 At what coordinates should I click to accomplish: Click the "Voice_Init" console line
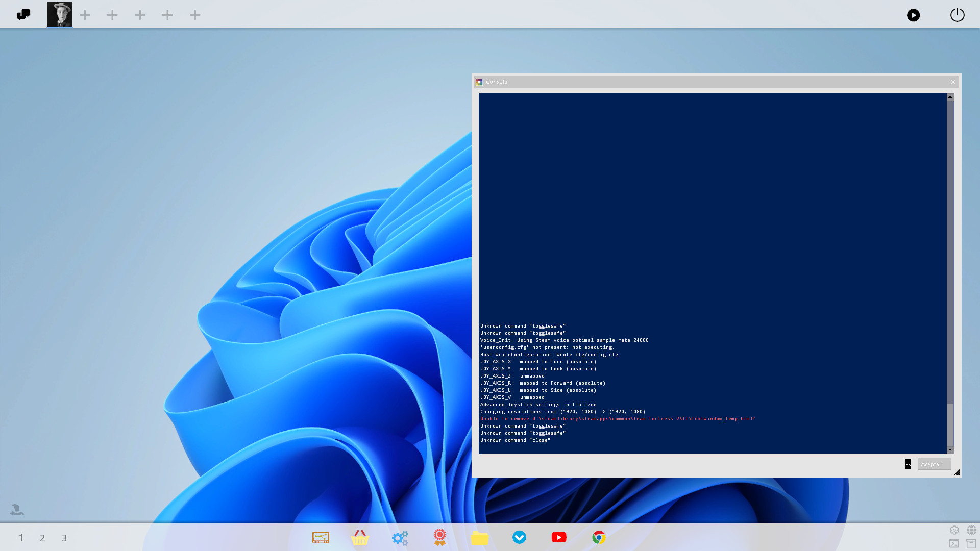(564, 340)
